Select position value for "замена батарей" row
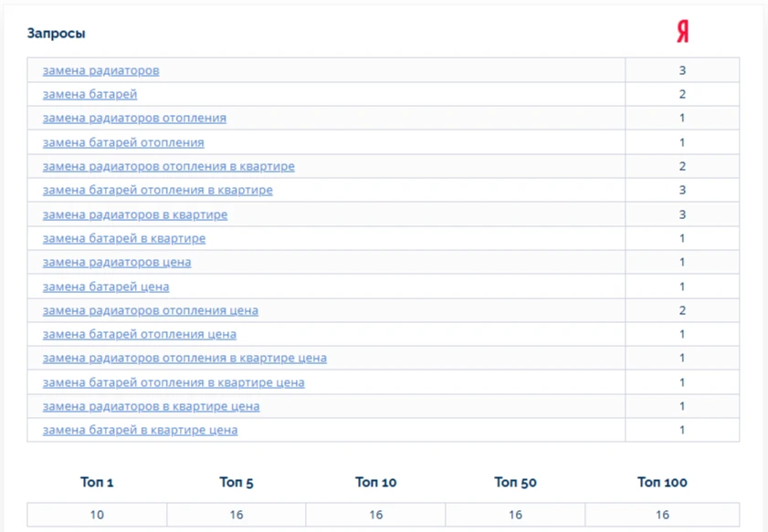This screenshot has width=768, height=532. click(682, 94)
